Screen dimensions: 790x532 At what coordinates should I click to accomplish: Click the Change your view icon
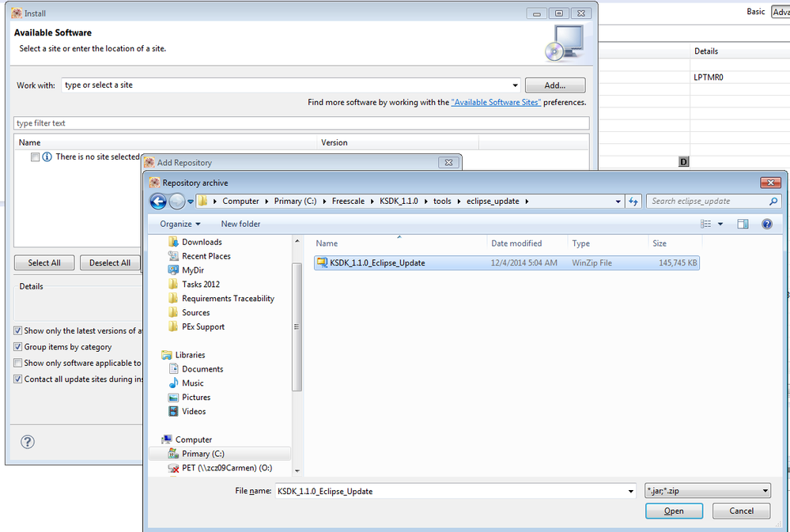706,224
